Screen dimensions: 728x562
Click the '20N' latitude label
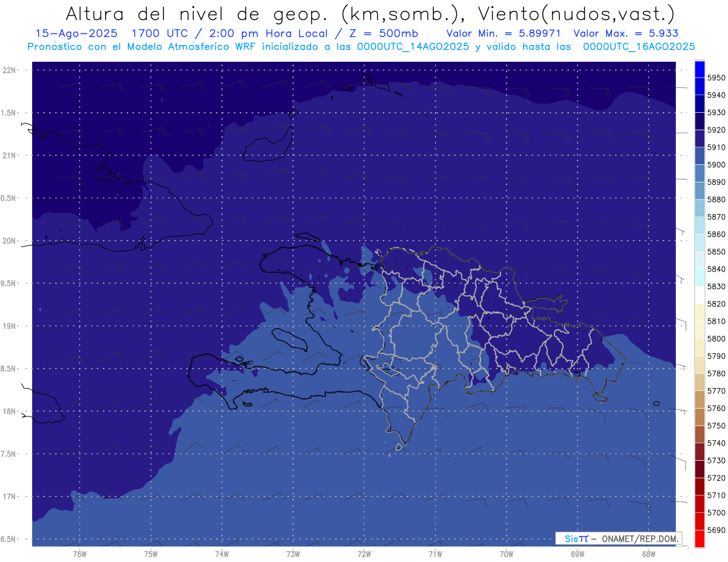[10, 241]
